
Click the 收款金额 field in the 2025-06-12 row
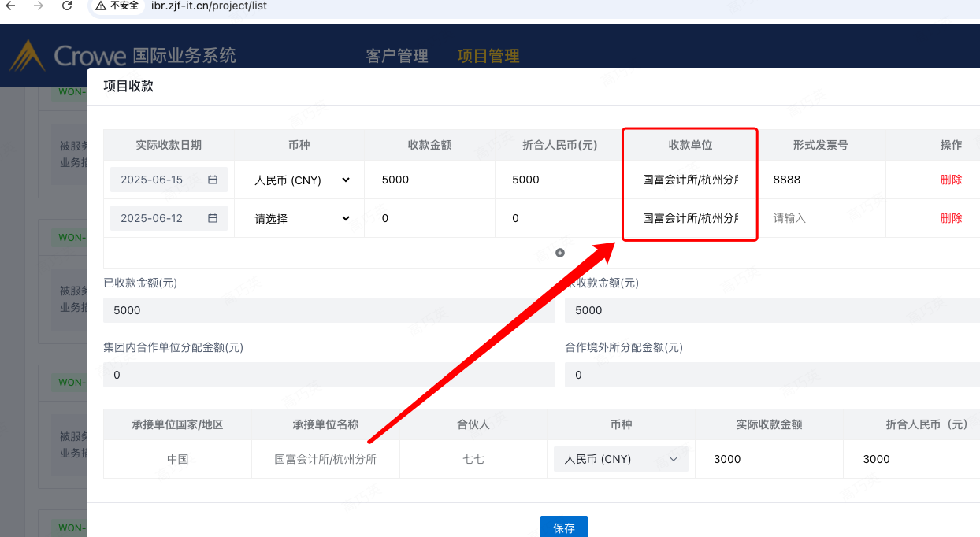click(x=430, y=218)
